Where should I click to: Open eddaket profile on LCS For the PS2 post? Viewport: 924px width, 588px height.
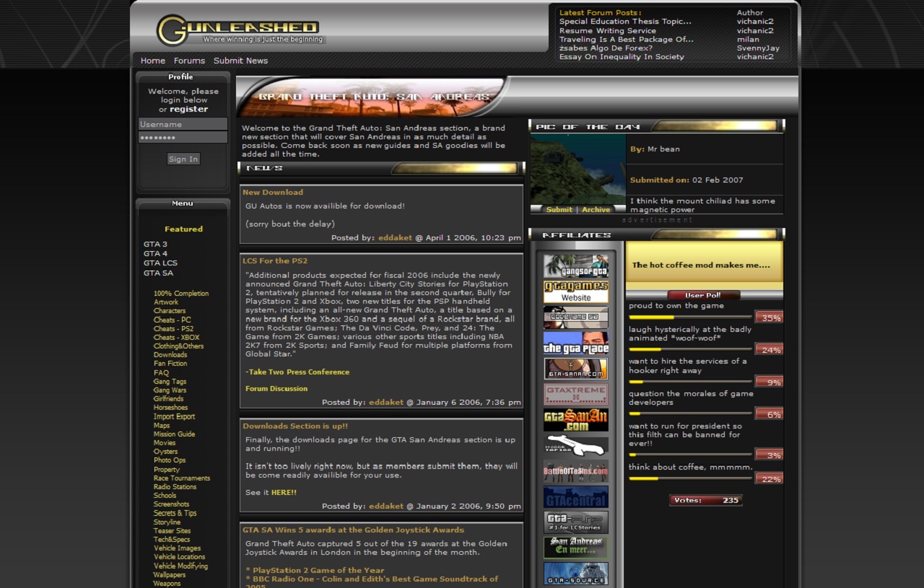[386, 403]
